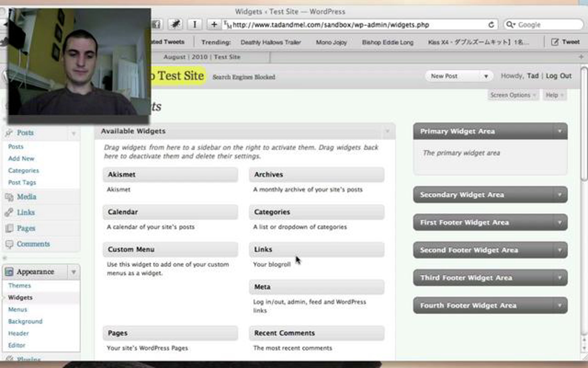Click the Appearance menu icon
588x368 pixels.
[9, 272]
